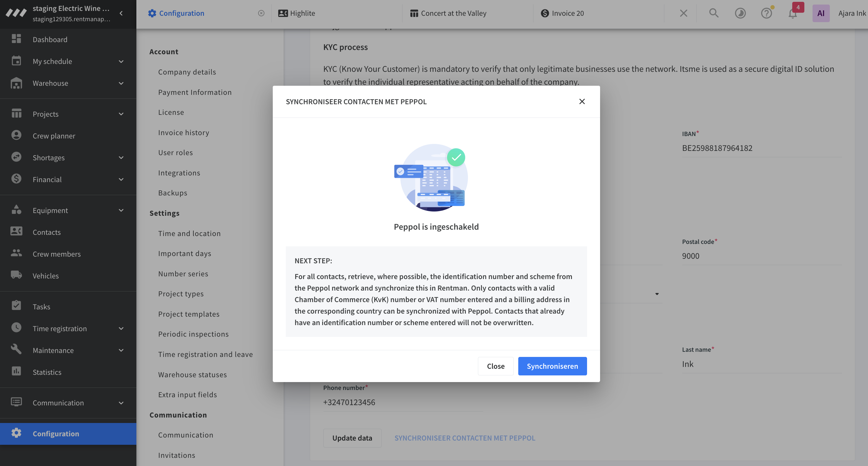Click the Communication message icon in sidebar
868x466 pixels.
click(x=16, y=402)
